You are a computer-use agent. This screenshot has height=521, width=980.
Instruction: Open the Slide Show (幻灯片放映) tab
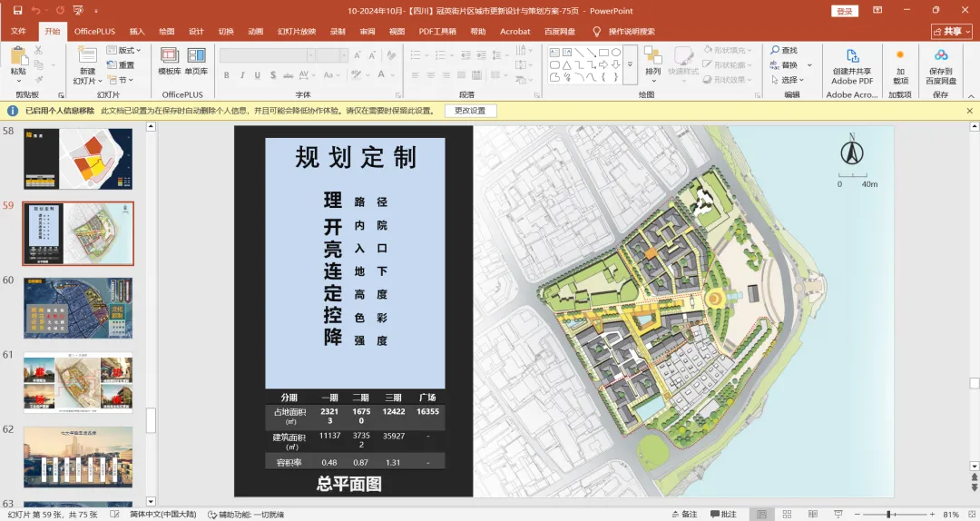[x=297, y=31]
